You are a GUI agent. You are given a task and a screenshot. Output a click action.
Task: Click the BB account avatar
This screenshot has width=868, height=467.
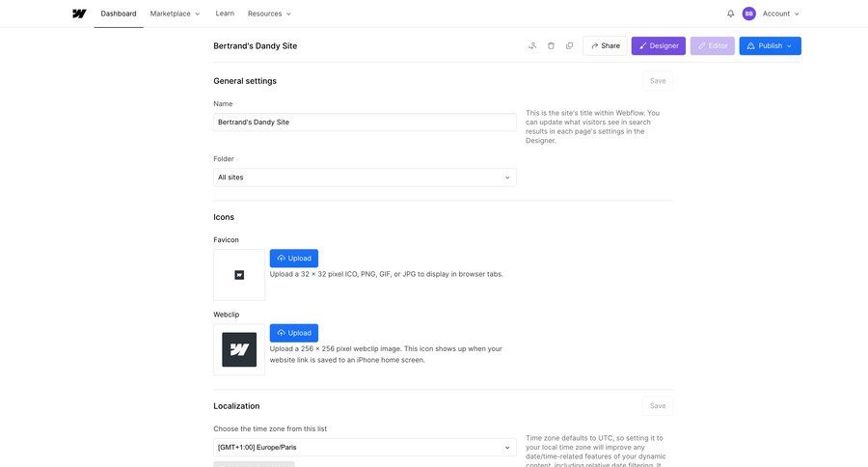pos(748,14)
